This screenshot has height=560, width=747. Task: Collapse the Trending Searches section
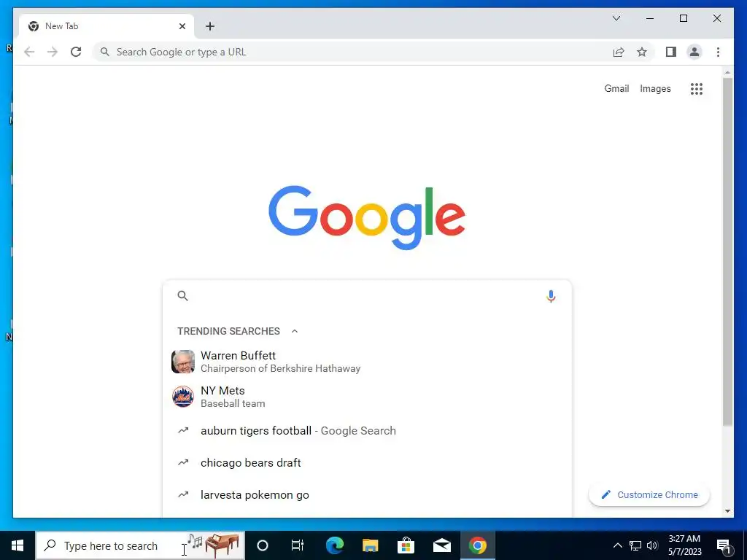[x=295, y=331]
